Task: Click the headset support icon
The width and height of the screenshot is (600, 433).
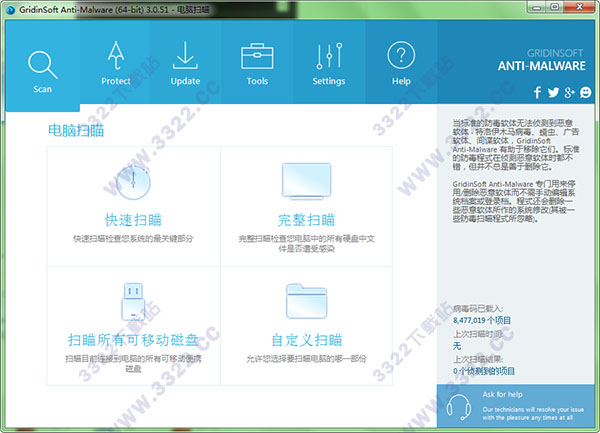Action: [x=459, y=407]
